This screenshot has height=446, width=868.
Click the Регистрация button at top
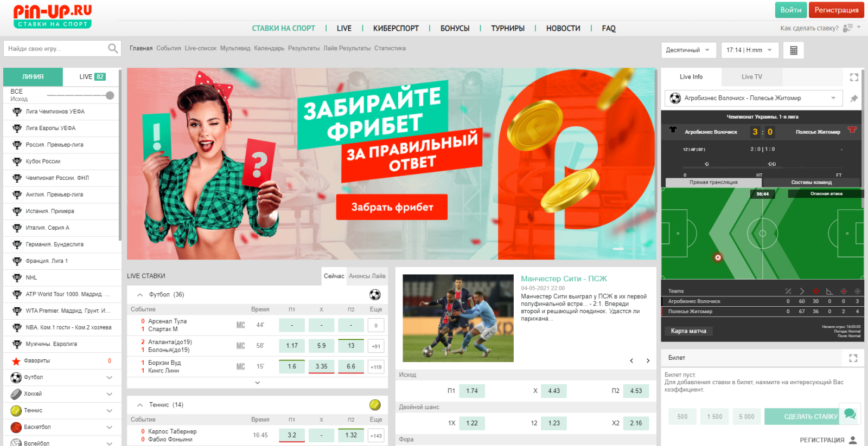pyautogui.click(x=837, y=10)
